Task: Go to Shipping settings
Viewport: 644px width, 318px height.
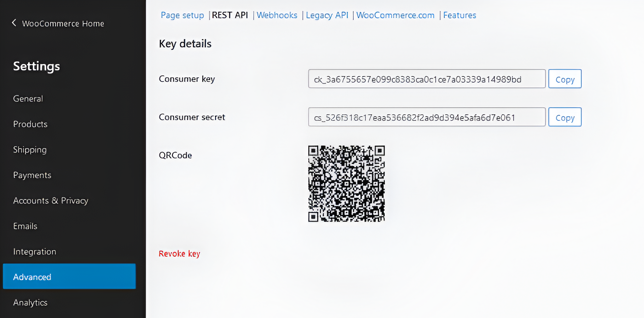Action: pyautogui.click(x=30, y=149)
